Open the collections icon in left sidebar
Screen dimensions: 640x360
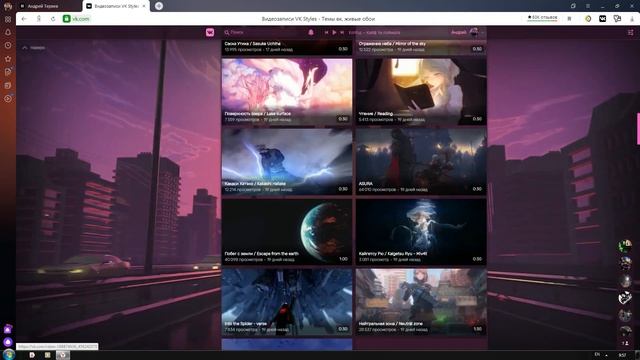(8, 85)
